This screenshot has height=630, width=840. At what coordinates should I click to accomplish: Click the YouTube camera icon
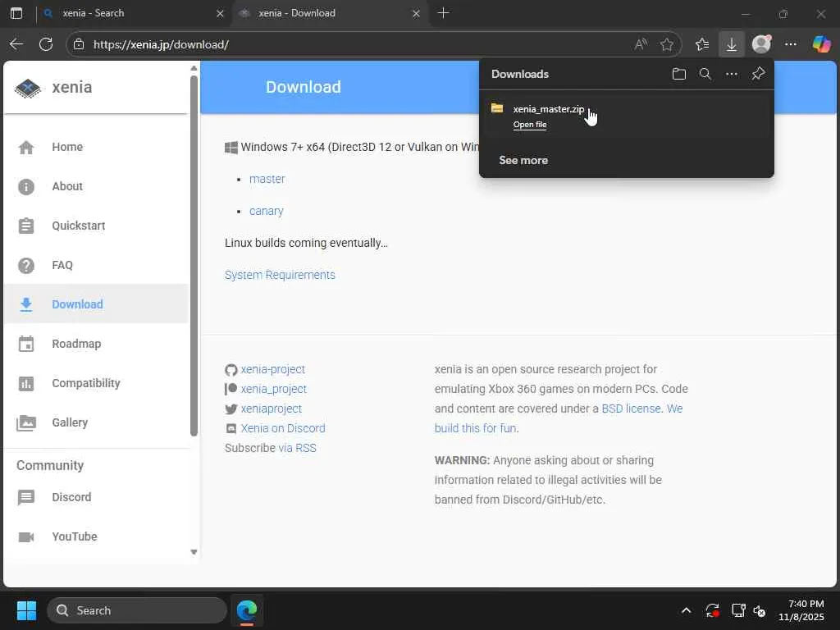pyautogui.click(x=25, y=536)
